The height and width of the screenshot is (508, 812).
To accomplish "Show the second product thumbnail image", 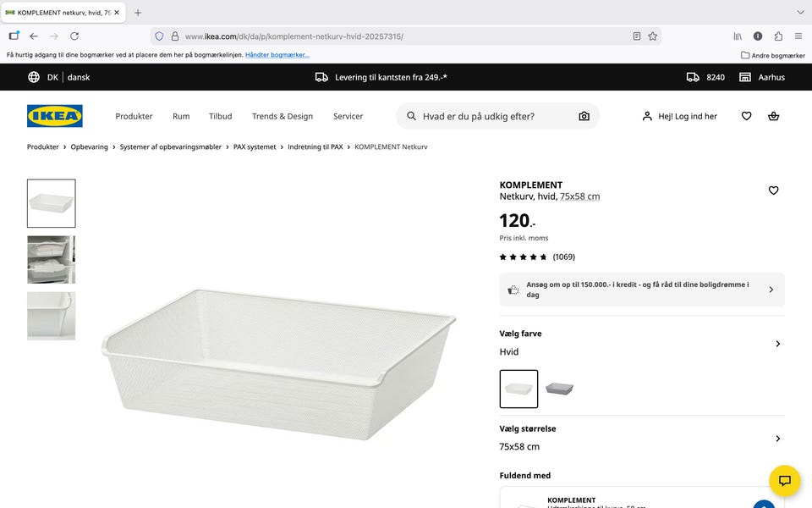I will pyautogui.click(x=51, y=260).
